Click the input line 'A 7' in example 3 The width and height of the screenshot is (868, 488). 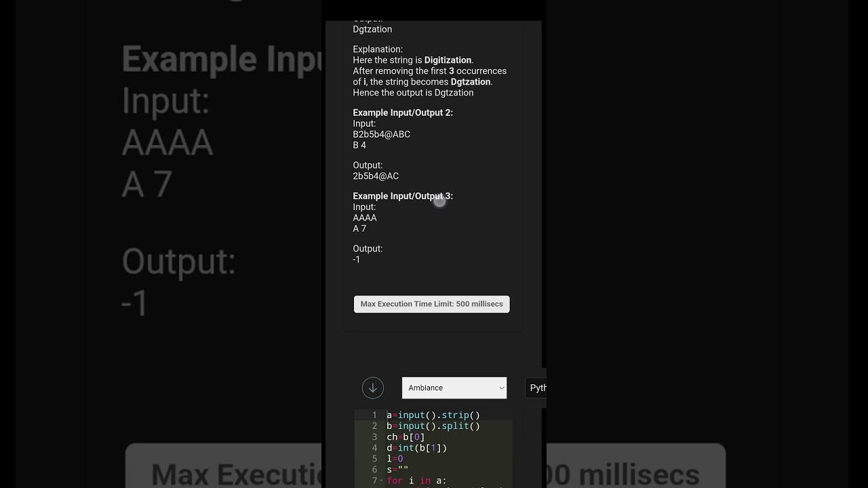(359, 228)
